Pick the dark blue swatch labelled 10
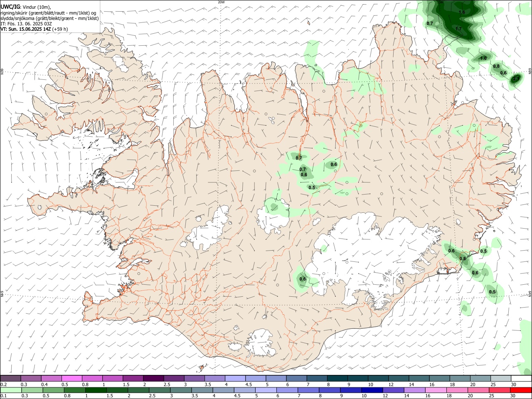 click(372, 390)
